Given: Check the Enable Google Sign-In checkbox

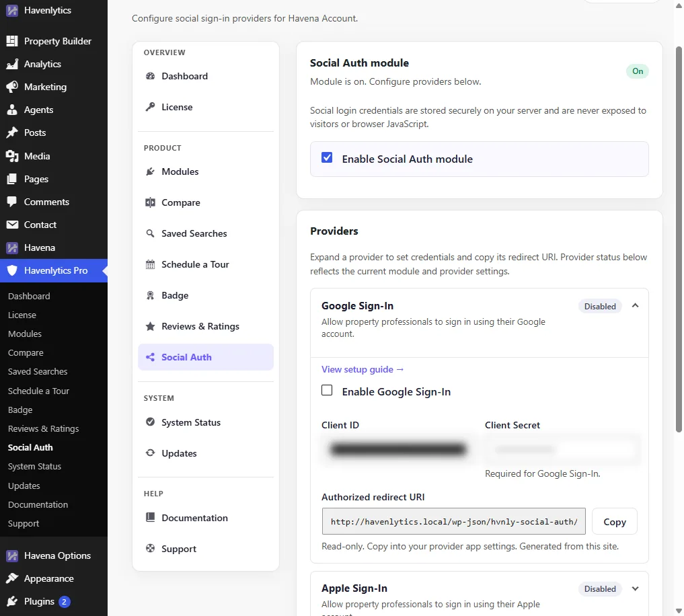Looking at the screenshot, I should click(x=327, y=390).
